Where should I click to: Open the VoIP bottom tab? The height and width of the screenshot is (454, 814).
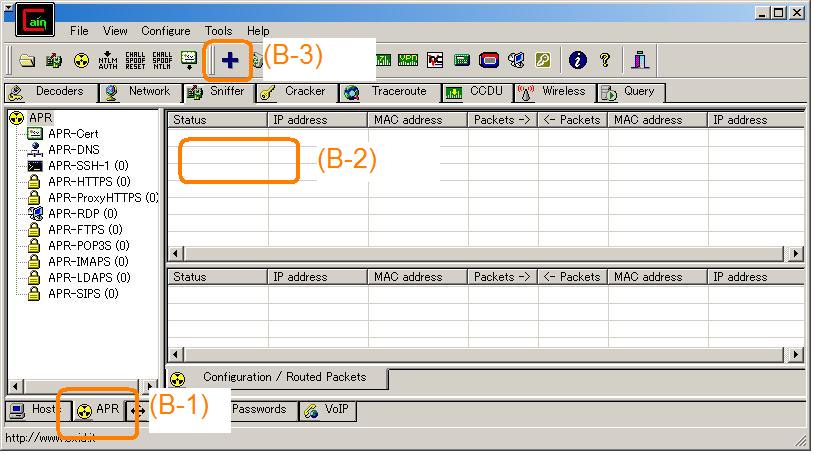[328, 410]
